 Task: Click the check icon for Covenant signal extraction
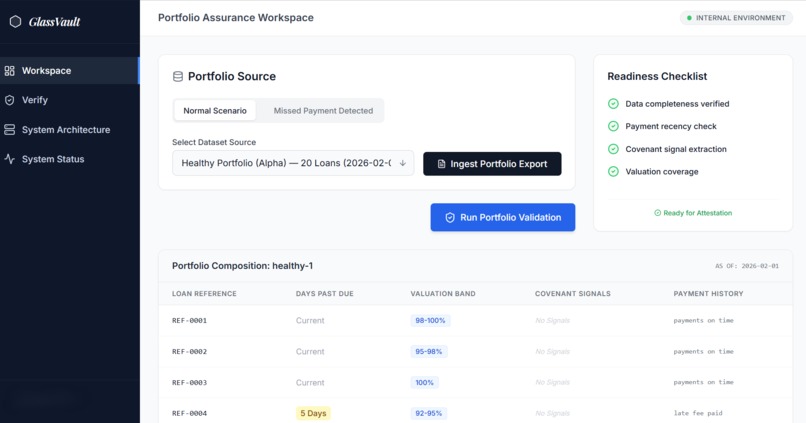point(613,149)
